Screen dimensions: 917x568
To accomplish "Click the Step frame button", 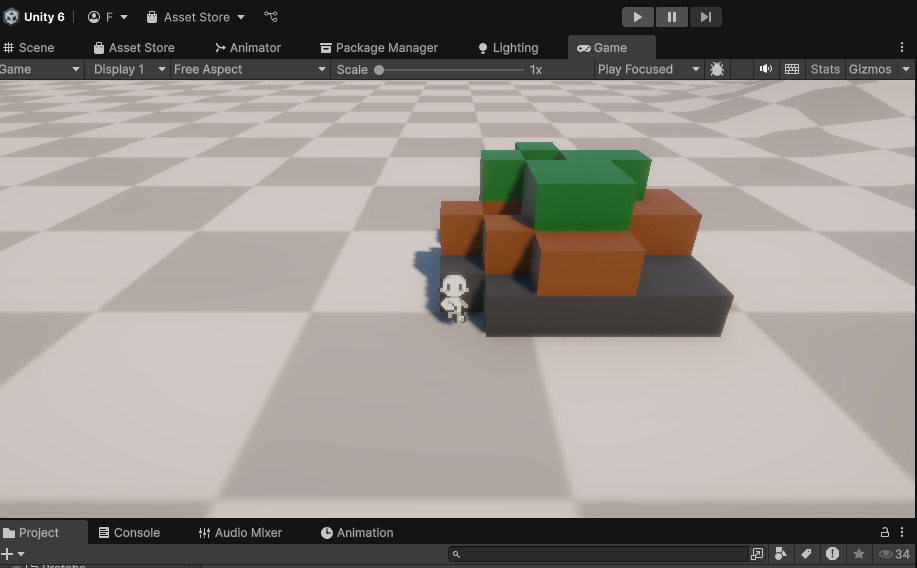I will [x=705, y=17].
